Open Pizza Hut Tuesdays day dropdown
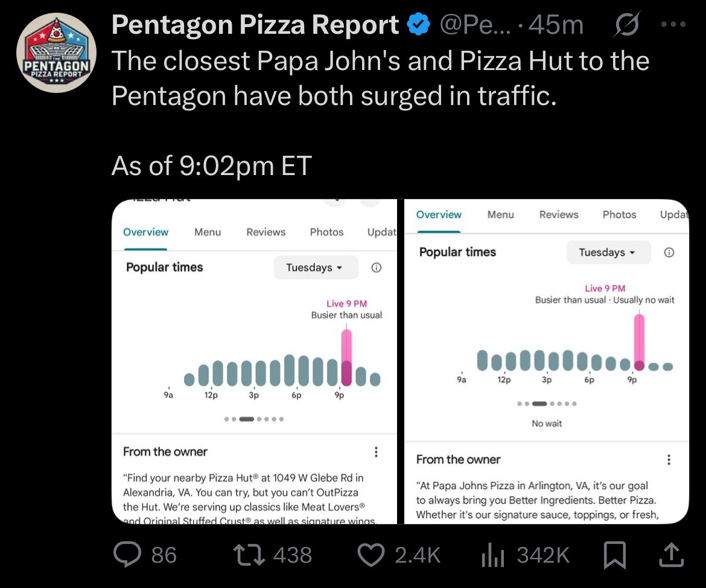 pyautogui.click(x=316, y=267)
